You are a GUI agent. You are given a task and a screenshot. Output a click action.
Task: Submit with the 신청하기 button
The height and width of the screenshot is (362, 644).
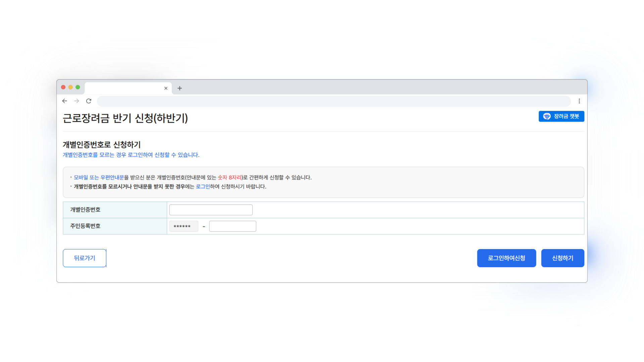[562, 258]
